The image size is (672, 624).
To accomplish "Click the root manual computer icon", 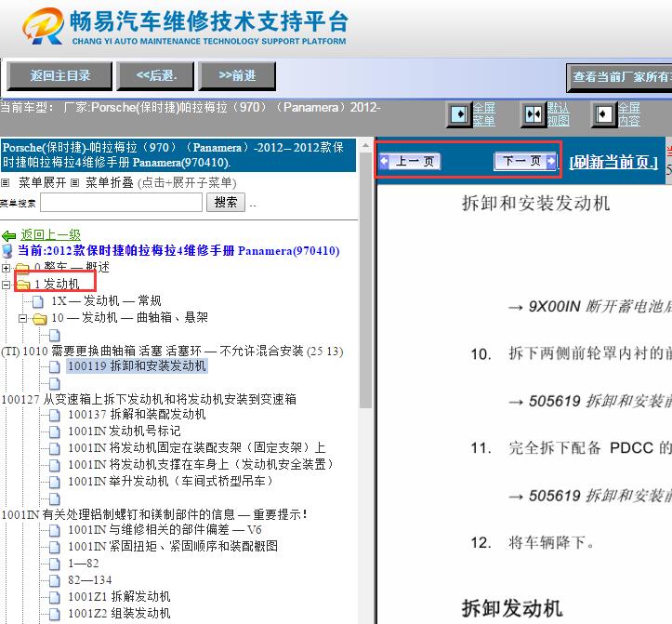I will (7, 251).
